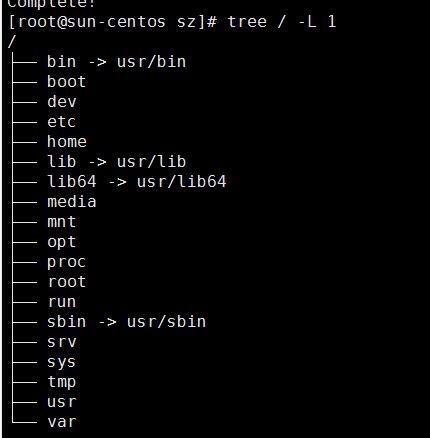430x438 pixels.
Task: Select the boot directory entry
Action: [x=67, y=82]
